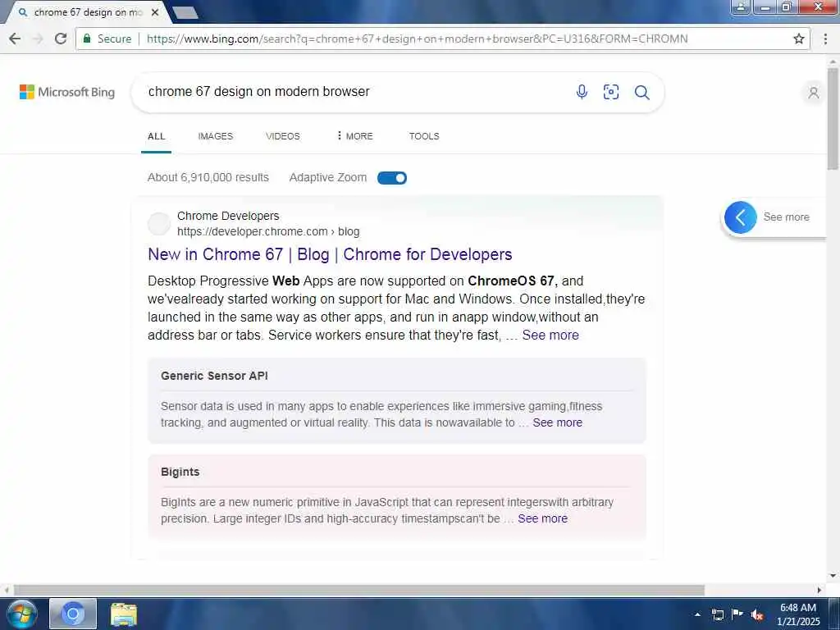Viewport: 840px width, 630px height.
Task: Open visual search camera icon
Action: pyautogui.click(x=611, y=92)
